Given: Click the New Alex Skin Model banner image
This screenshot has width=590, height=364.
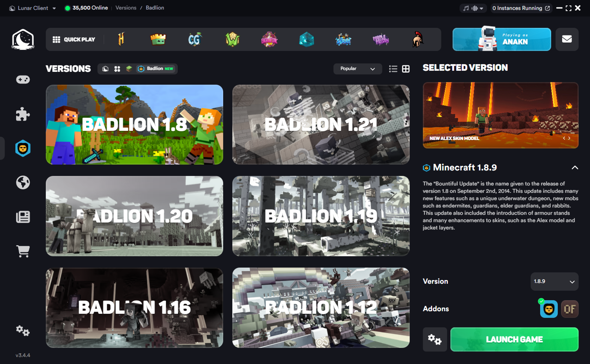Looking at the screenshot, I should coord(500,115).
